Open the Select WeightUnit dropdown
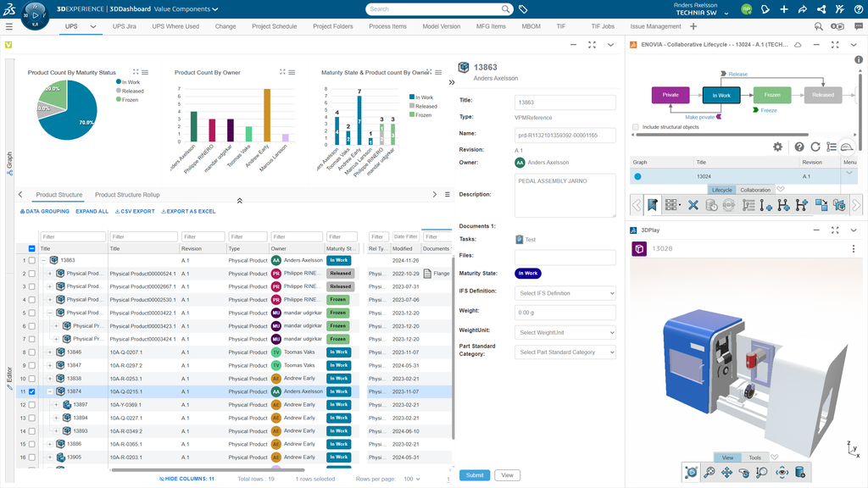 click(x=565, y=332)
